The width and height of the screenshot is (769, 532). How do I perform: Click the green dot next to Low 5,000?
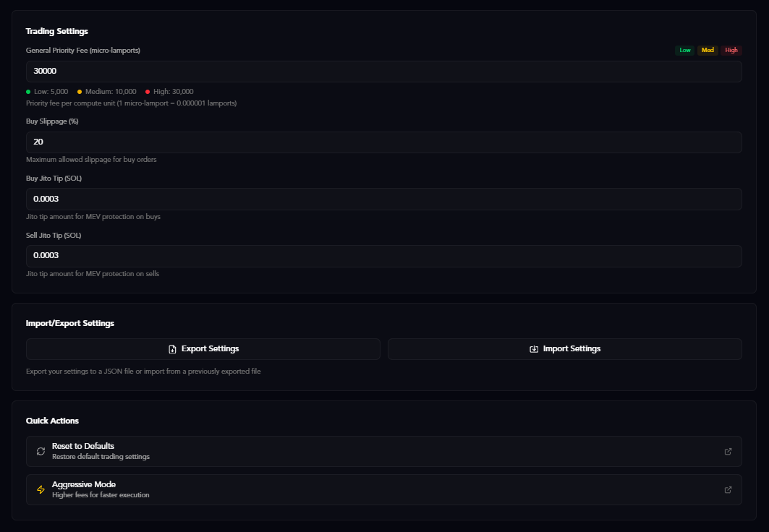pos(27,92)
